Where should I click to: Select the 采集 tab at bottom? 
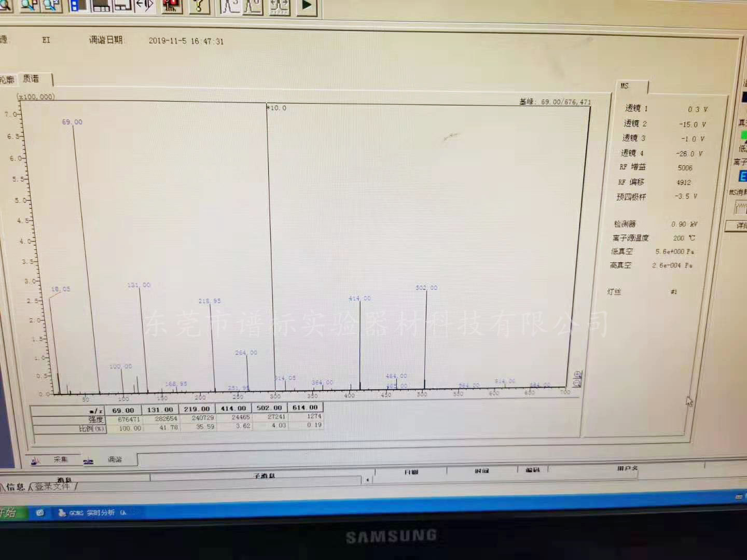pos(54,459)
